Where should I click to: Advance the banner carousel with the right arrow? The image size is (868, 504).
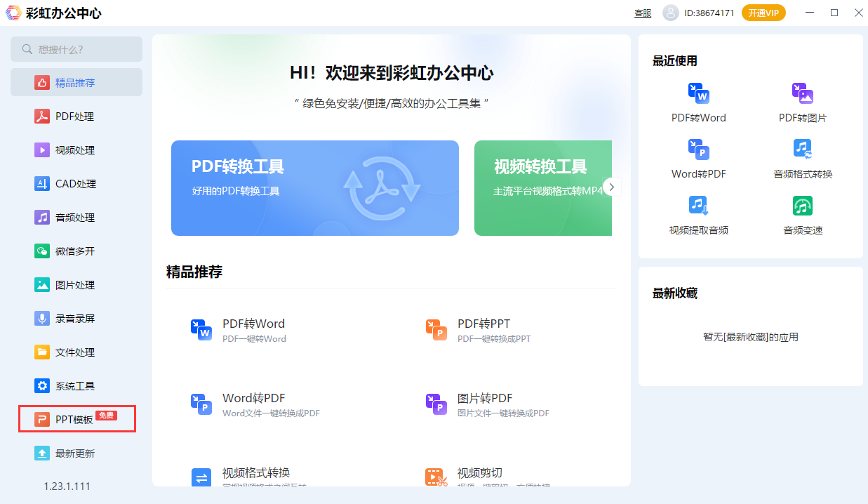[612, 187]
